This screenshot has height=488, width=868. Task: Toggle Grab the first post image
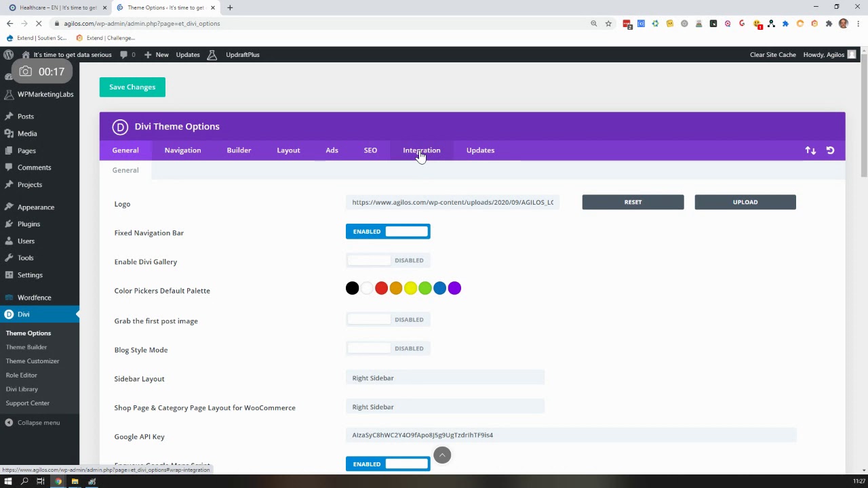[388, 320]
